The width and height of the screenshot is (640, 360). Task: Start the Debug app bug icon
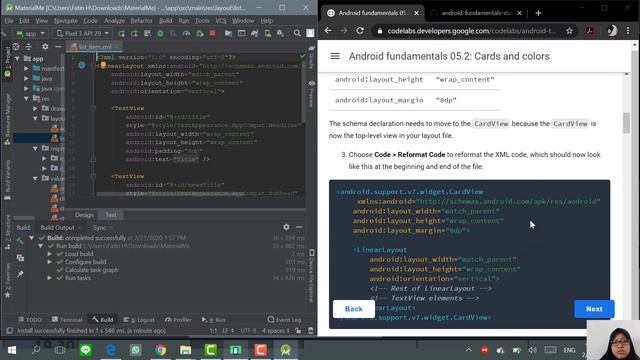coord(160,33)
